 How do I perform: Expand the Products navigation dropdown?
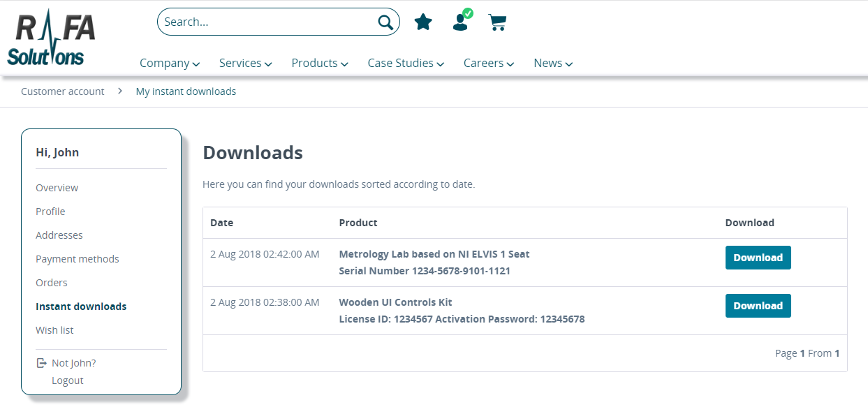point(319,63)
